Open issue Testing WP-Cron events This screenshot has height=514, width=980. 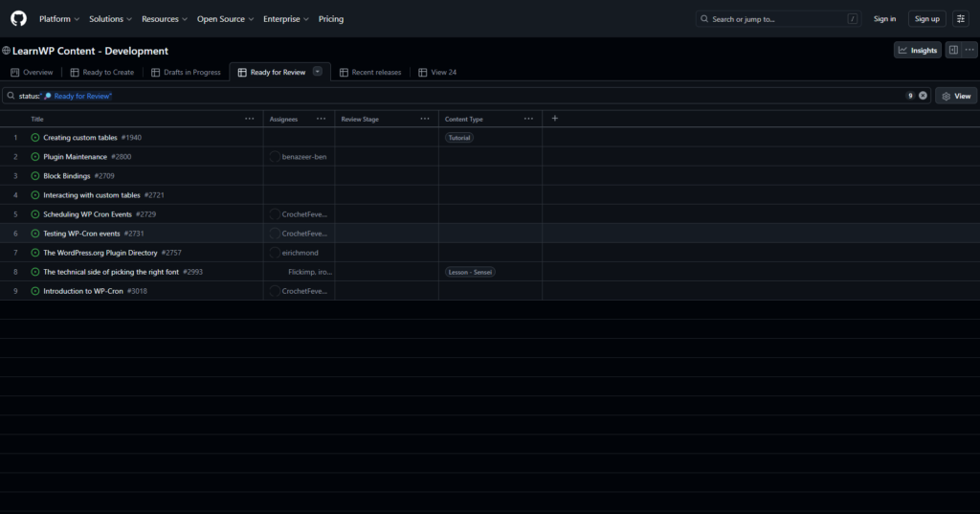[81, 234]
